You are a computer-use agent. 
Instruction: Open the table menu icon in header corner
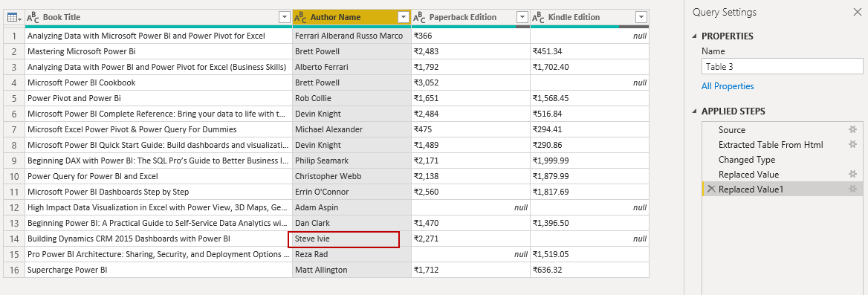[x=14, y=18]
